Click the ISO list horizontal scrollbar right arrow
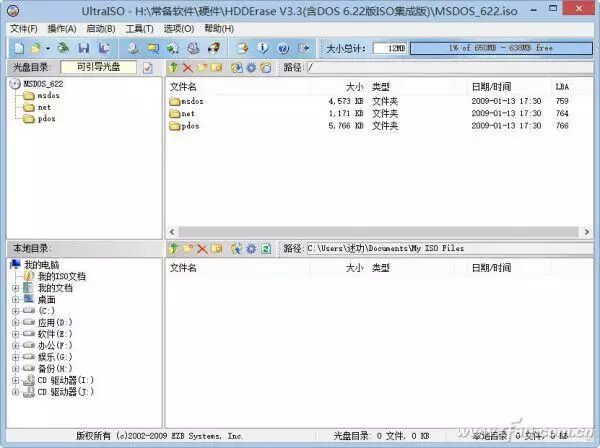600x448 pixels. coord(587,232)
